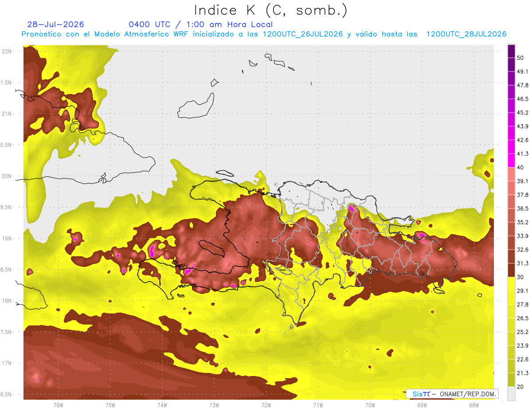
Task: Click the "71W" longitude label
Action: pos(318,405)
